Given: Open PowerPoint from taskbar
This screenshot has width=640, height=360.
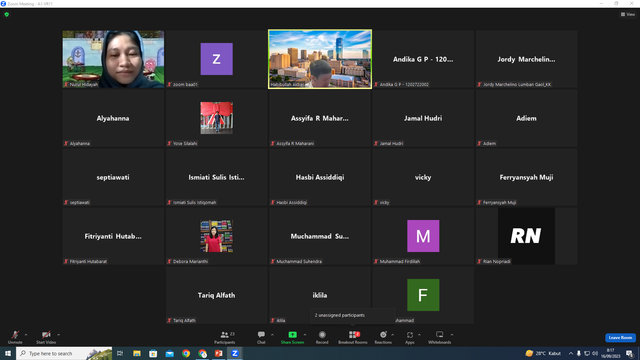Looking at the screenshot, I should pos(219,353).
